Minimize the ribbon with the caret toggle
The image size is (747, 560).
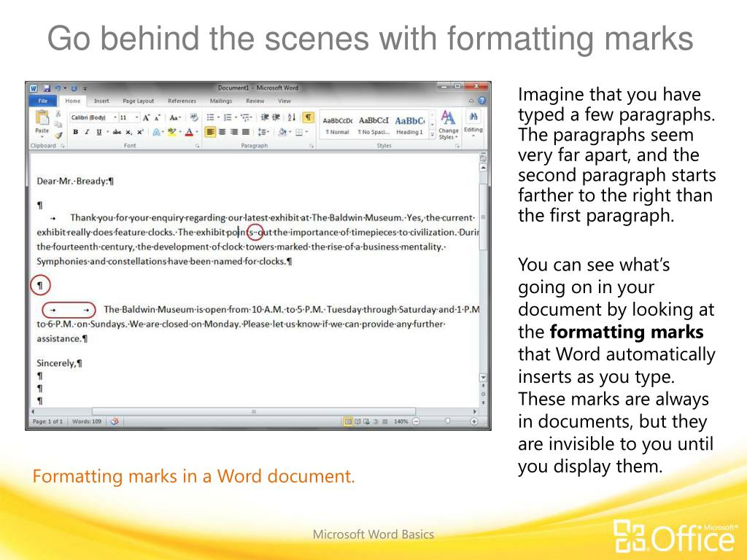pos(471,101)
